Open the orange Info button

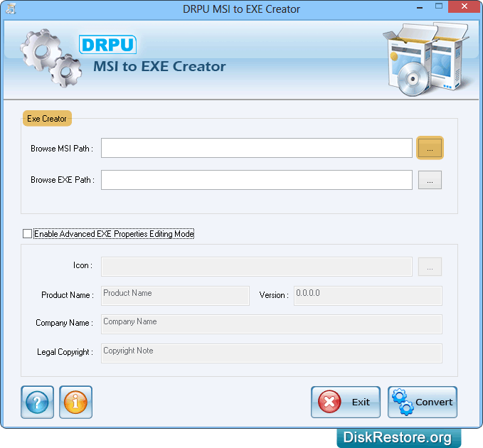76,402
